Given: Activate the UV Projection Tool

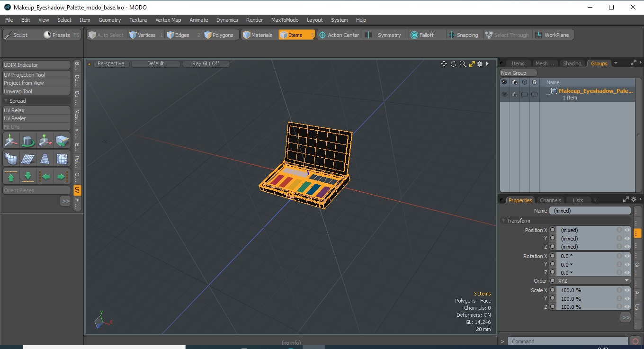Looking at the screenshot, I should point(37,75).
